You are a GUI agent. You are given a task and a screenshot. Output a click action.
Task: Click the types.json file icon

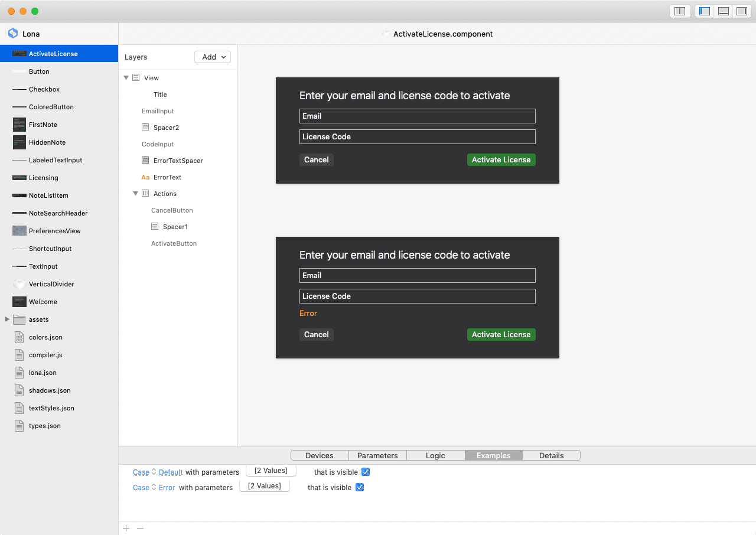pos(19,426)
